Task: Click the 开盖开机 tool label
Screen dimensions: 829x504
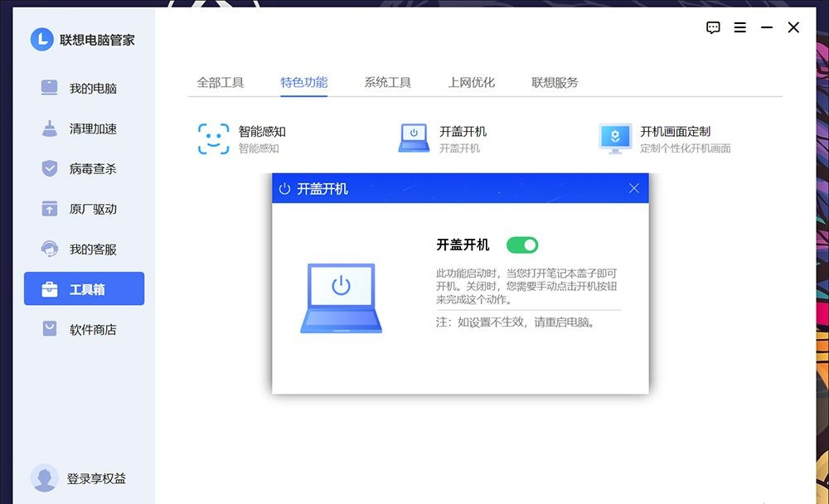Action: pyautogui.click(x=463, y=131)
